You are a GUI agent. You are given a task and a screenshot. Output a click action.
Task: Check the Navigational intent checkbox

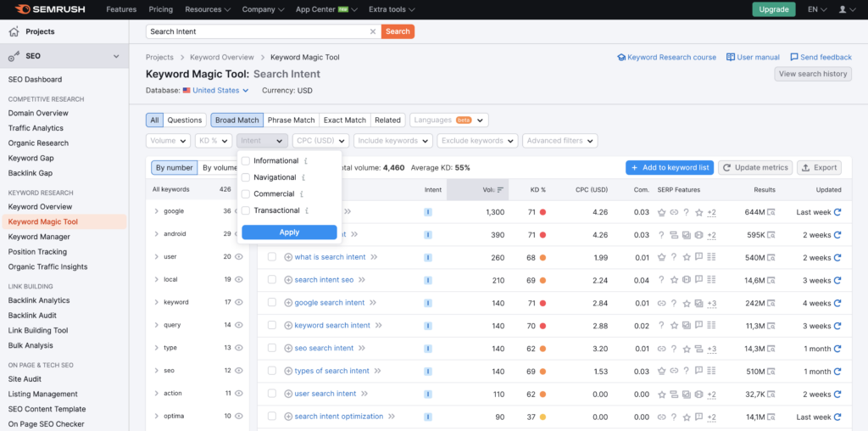(246, 178)
